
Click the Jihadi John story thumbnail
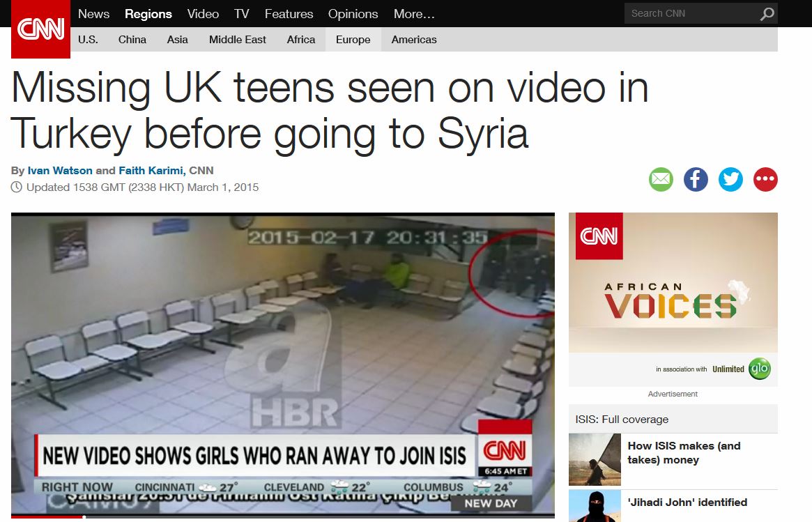595,506
